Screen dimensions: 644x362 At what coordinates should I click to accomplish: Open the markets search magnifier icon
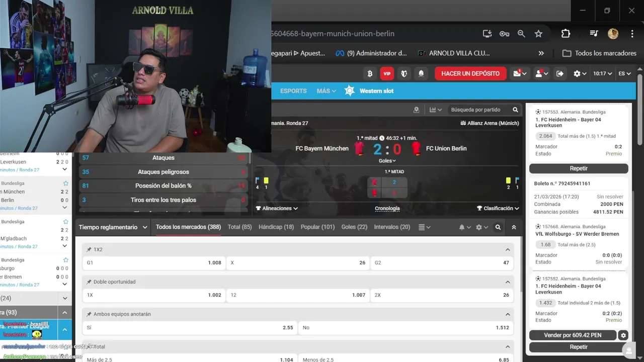coord(498,227)
